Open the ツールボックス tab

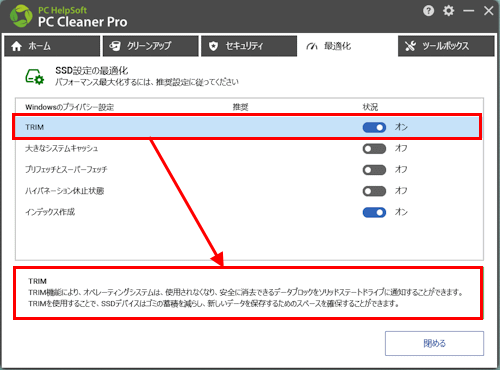click(x=446, y=46)
